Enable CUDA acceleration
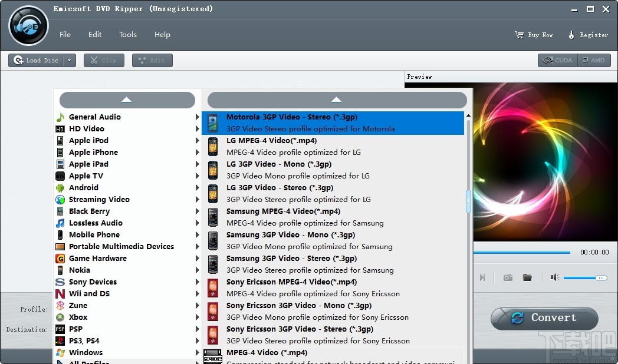Image resolution: width=618 pixels, height=364 pixels. [557, 59]
